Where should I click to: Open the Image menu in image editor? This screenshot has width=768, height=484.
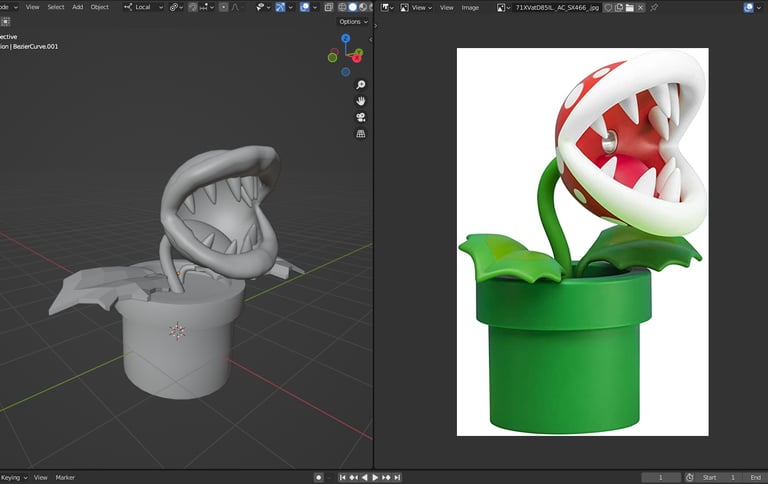(x=470, y=7)
